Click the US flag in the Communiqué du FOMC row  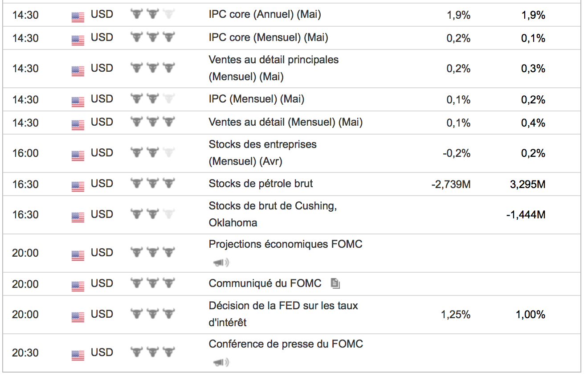78,286
